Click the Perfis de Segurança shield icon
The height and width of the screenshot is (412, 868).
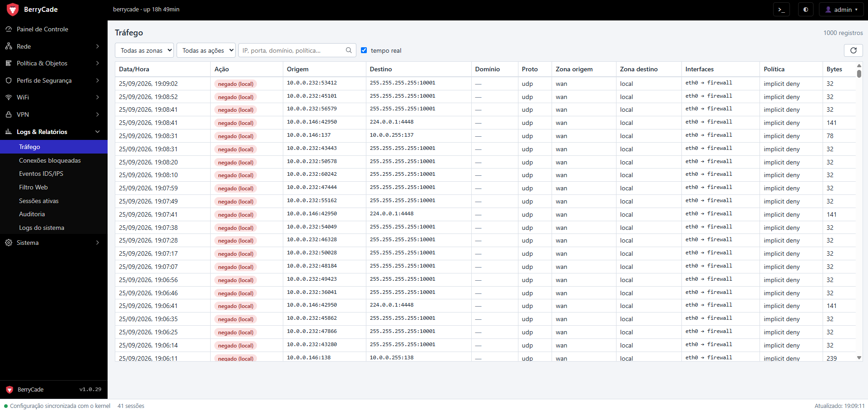[9, 80]
